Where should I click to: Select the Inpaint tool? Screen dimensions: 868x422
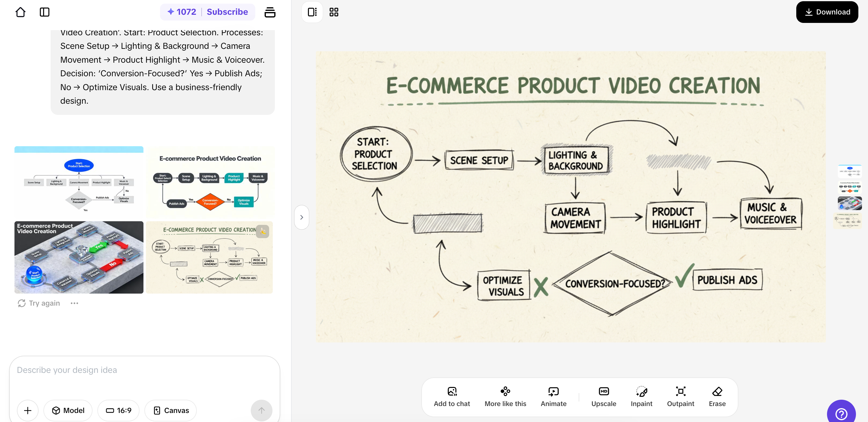[641, 396]
